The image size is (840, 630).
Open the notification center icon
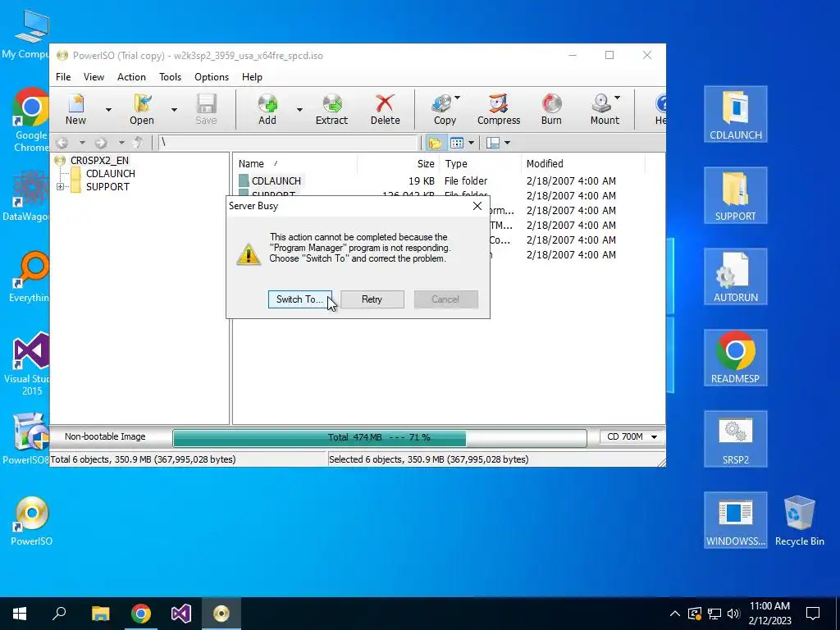click(813, 614)
